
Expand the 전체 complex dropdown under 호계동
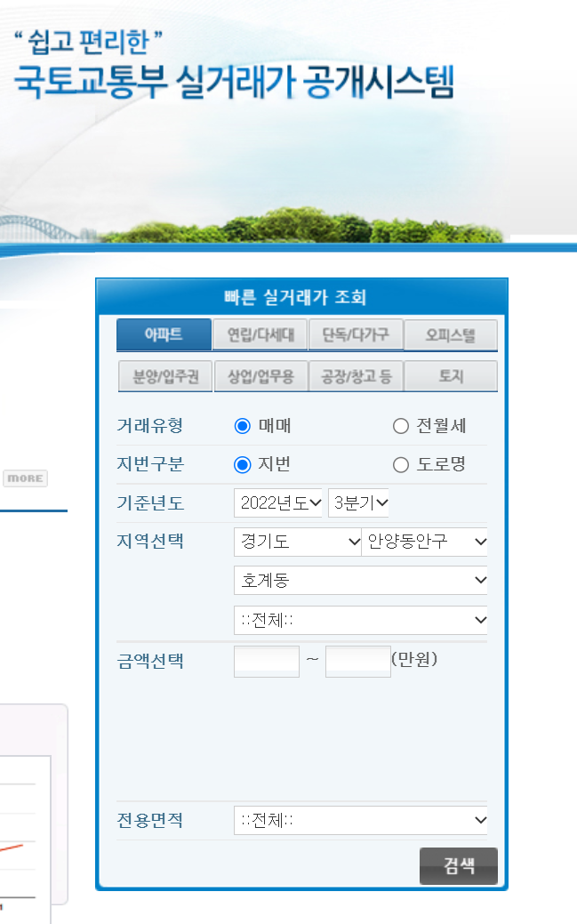pos(361,620)
